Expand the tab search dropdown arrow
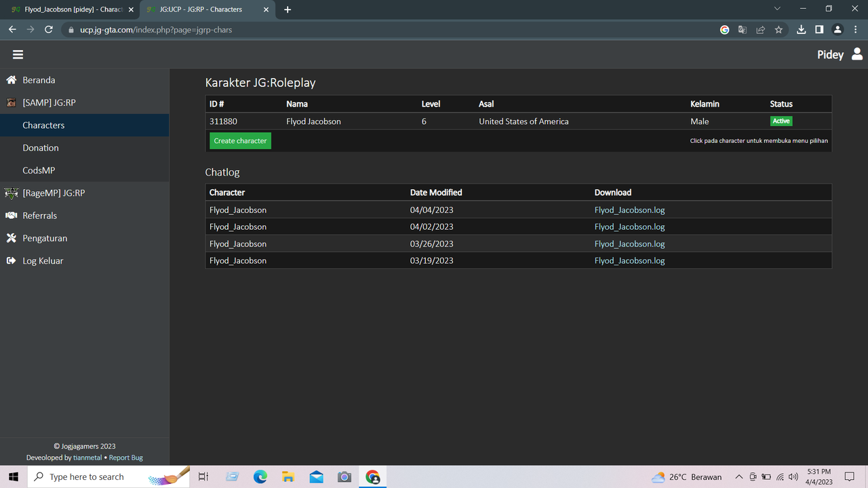This screenshot has height=488, width=868. coord(777,9)
